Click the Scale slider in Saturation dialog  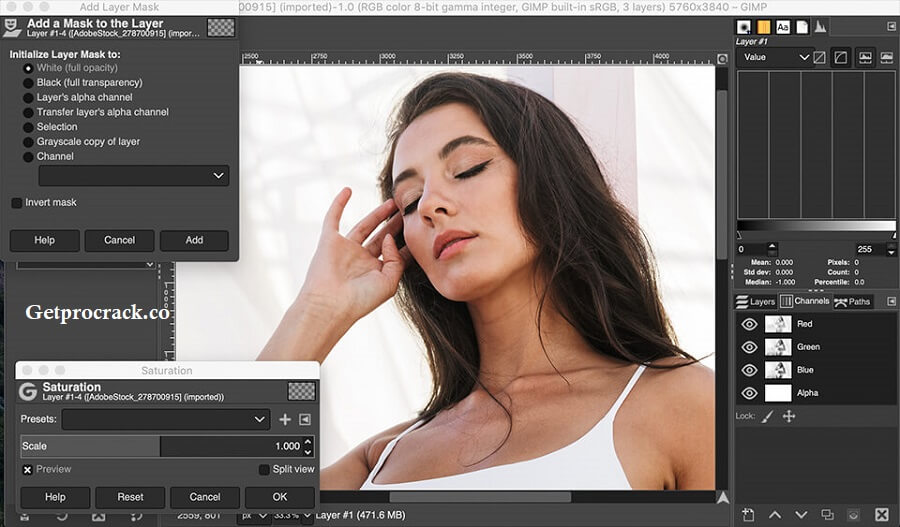(161, 446)
